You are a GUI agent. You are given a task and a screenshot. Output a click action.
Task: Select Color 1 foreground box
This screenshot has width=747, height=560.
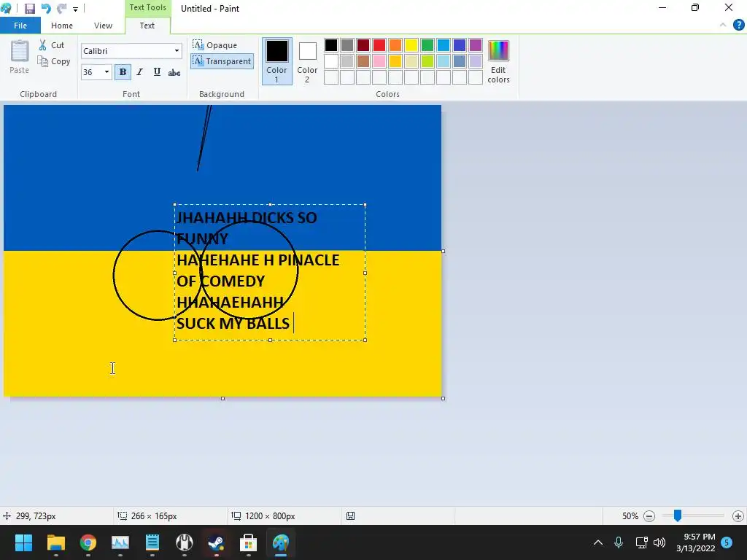[x=276, y=61]
